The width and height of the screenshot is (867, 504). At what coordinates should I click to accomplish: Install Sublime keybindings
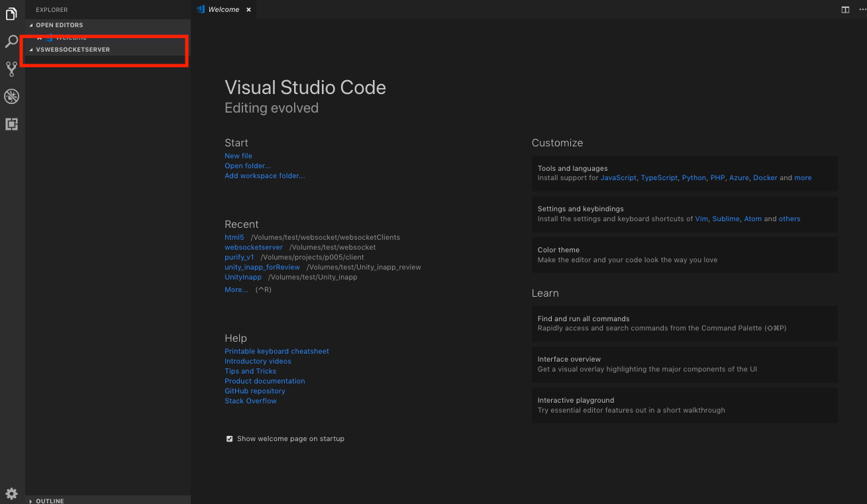726,219
